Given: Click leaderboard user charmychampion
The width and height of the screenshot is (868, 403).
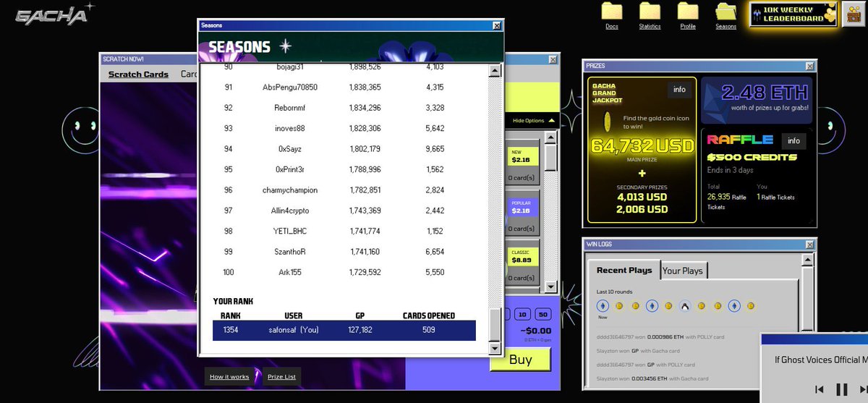Looking at the screenshot, I should point(290,190).
